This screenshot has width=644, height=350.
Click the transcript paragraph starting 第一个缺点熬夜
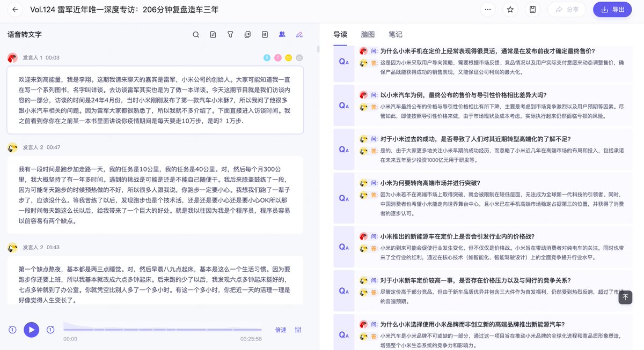coord(155,280)
